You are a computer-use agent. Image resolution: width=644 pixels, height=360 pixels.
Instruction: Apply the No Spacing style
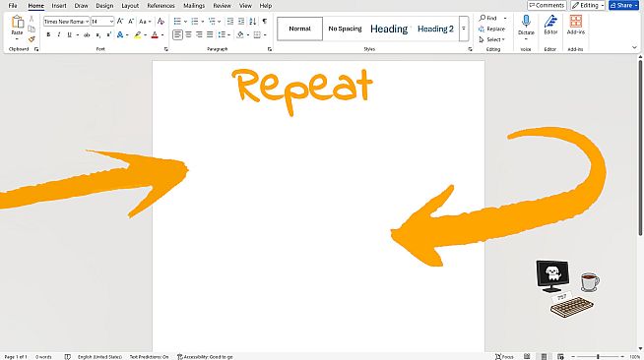pyautogui.click(x=345, y=29)
